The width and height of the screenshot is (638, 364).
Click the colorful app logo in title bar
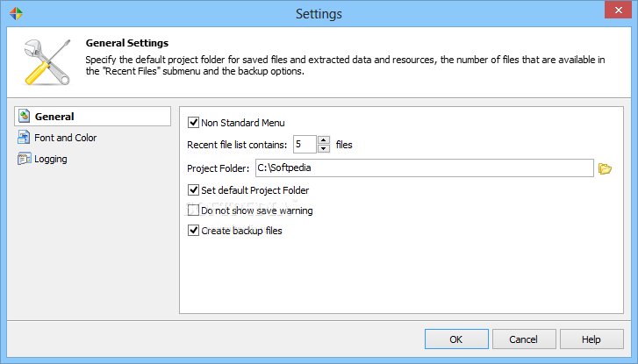pyautogui.click(x=17, y=13)
